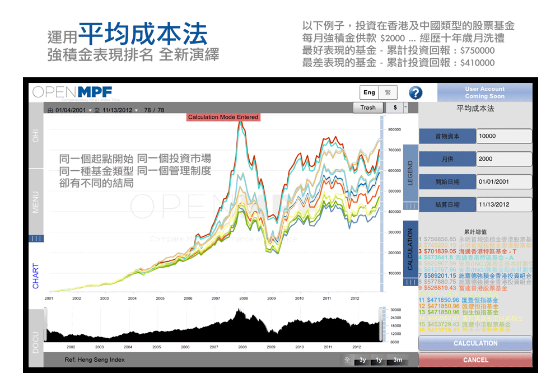The height and width of the screenshot is (392, 560).
Task: Open the MENU side tab
Action: (36, 202)
